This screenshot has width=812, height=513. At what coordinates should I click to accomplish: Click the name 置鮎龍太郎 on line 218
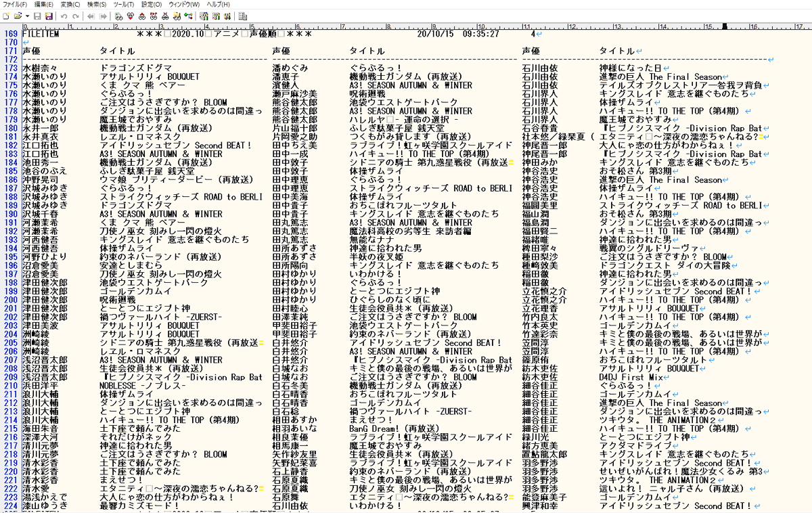tap(545, 453)
